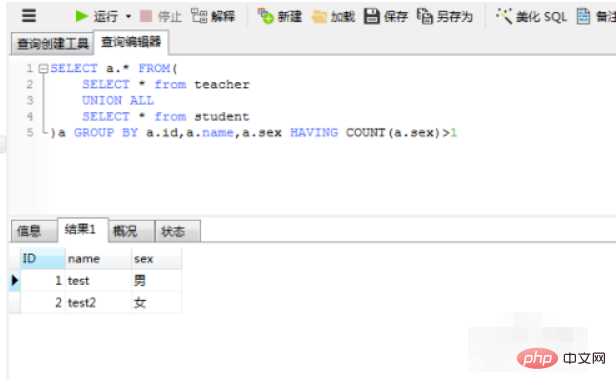Screen dimensions: 616x391
Task: Click the 新建 label
Action: pos(290,17)
